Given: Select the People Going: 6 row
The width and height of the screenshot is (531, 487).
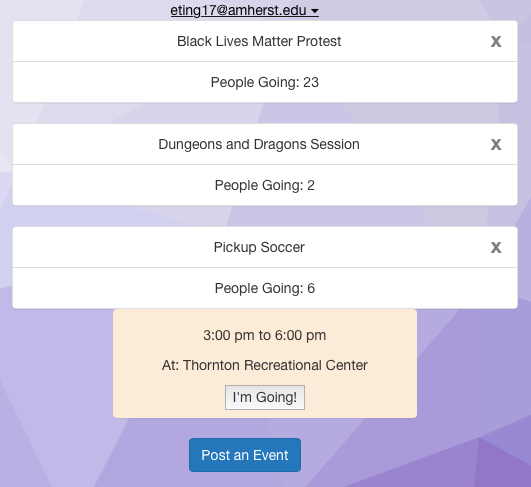Looking at the screenshot, I should point(265,288).
